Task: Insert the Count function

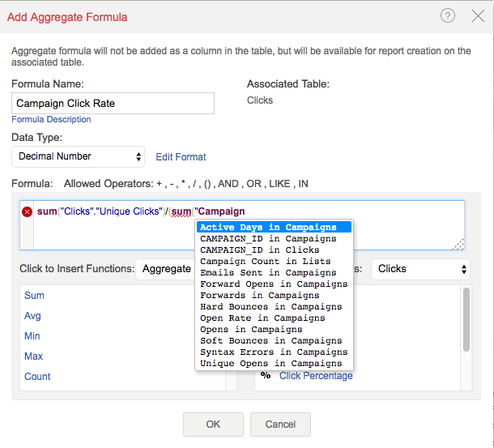Action: pyautogui.click(x=37, y=377)
